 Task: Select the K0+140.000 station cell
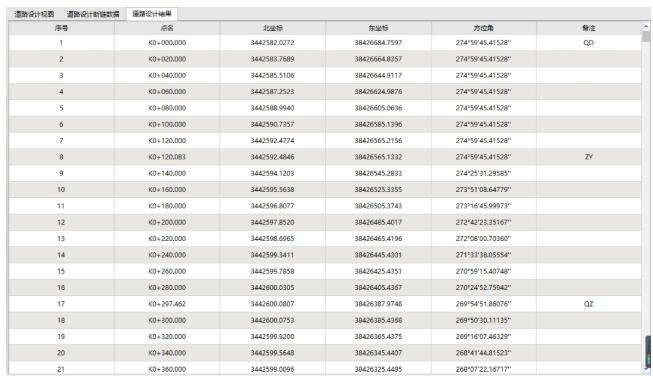[x=167, y=173]
